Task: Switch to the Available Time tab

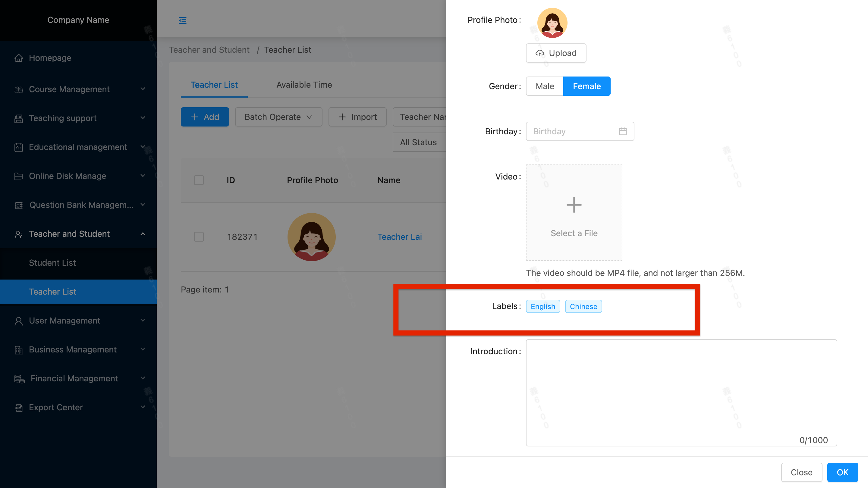Action: [x=304, y=85]
